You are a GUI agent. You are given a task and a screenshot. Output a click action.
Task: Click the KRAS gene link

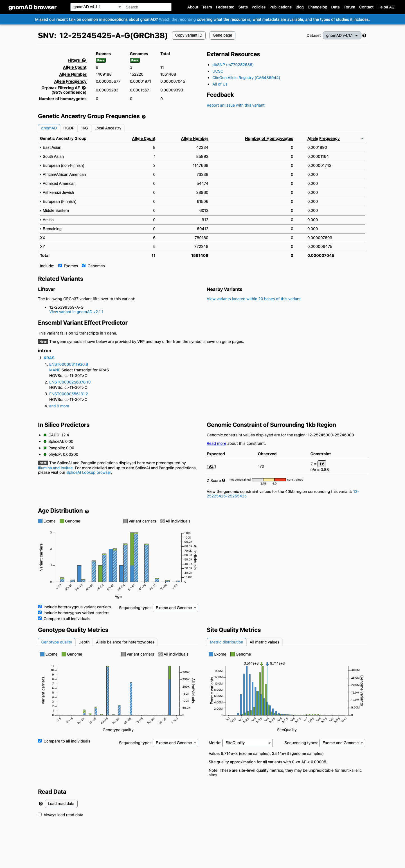49,358
